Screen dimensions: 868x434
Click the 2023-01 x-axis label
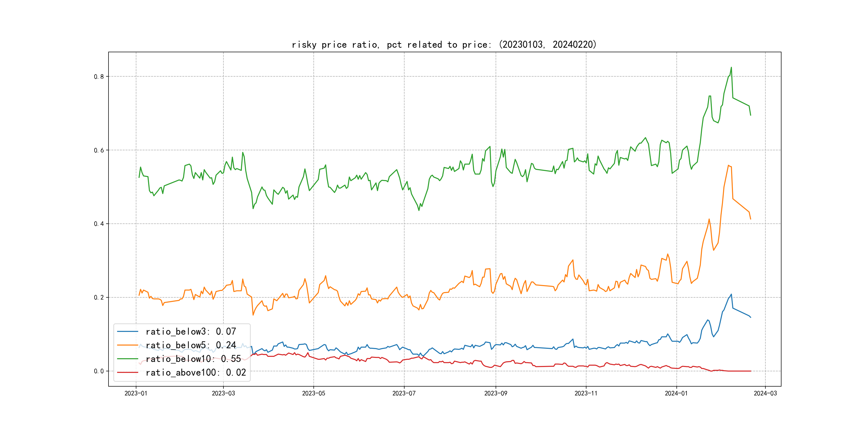(136, 393)
